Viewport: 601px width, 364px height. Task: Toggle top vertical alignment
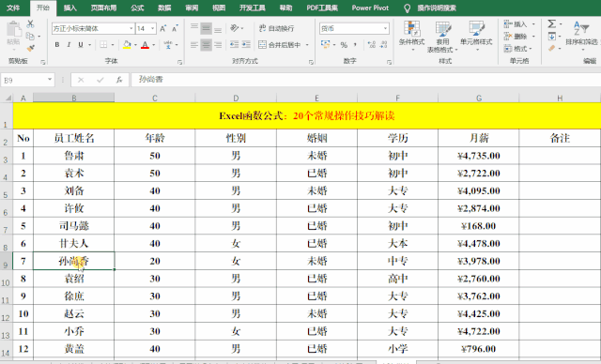click(194, 28)
